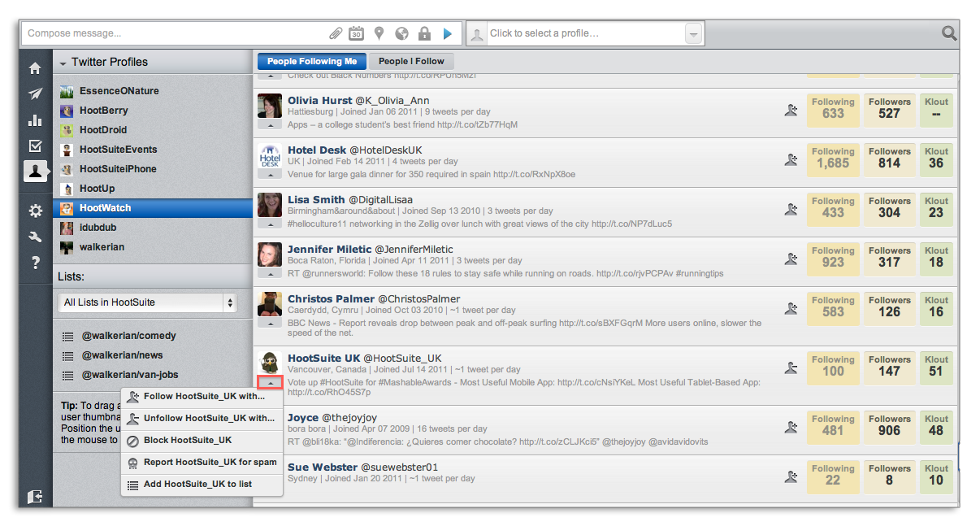Open the @walkerian/news list

click(x=122, y=355)
